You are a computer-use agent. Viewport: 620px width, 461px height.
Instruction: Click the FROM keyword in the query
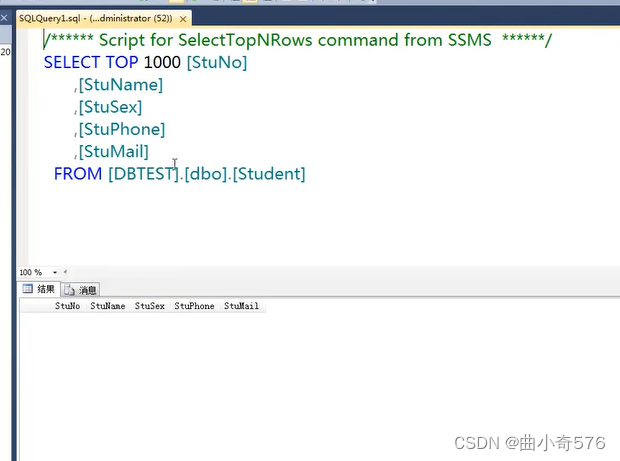coord(78,174)
